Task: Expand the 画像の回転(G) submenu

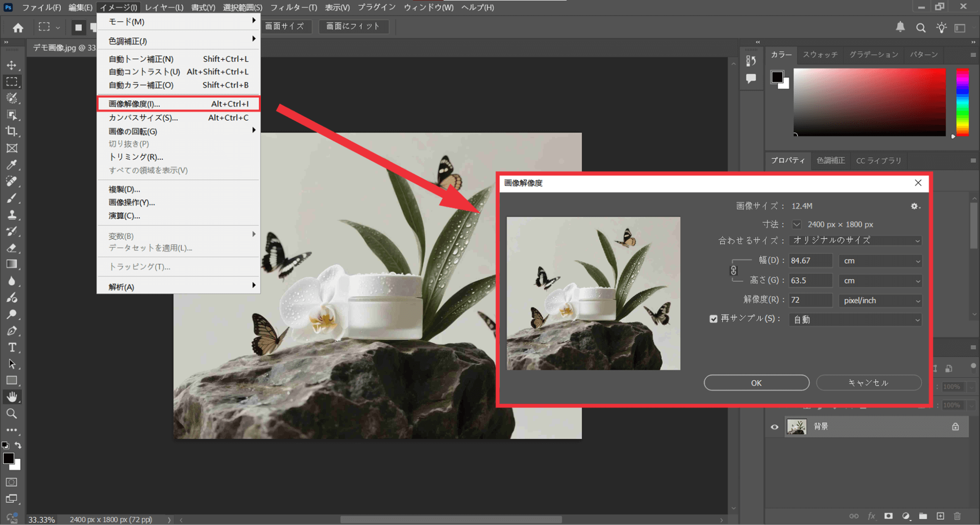Action: (178, 131)
